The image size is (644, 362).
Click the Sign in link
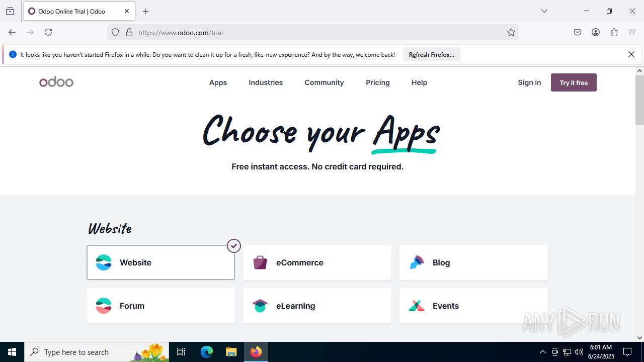point(529,82)
